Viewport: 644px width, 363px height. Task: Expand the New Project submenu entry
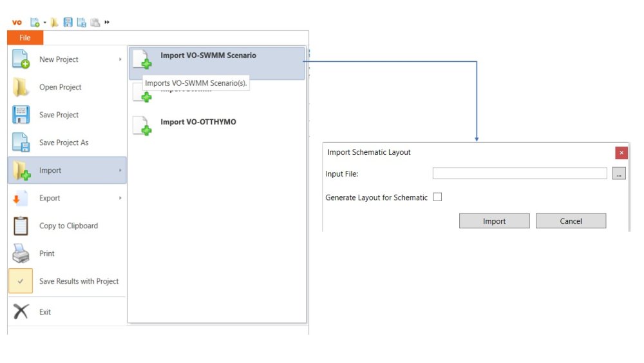(x=67, y=59)
